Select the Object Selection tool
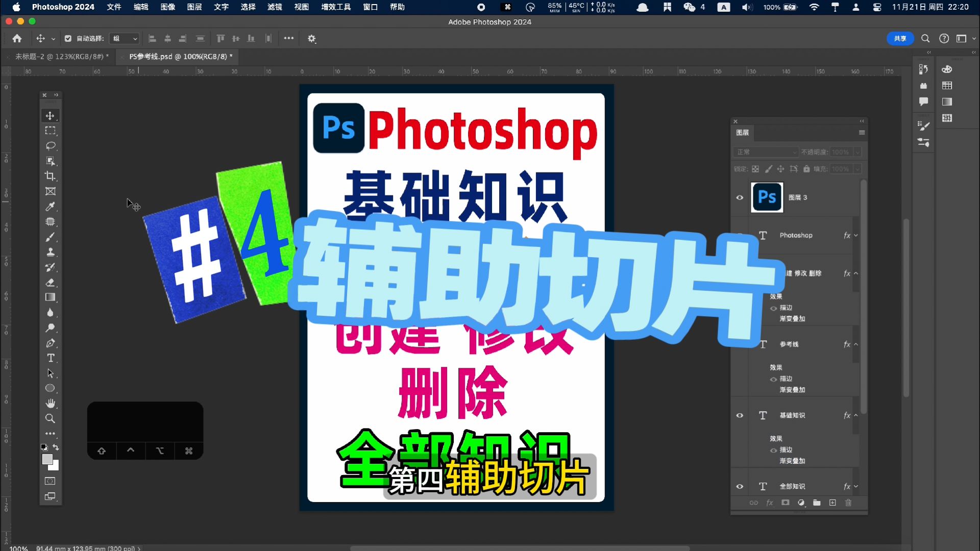Image resolution: width=980 pixels, height=551 pixels. point(50,161)
